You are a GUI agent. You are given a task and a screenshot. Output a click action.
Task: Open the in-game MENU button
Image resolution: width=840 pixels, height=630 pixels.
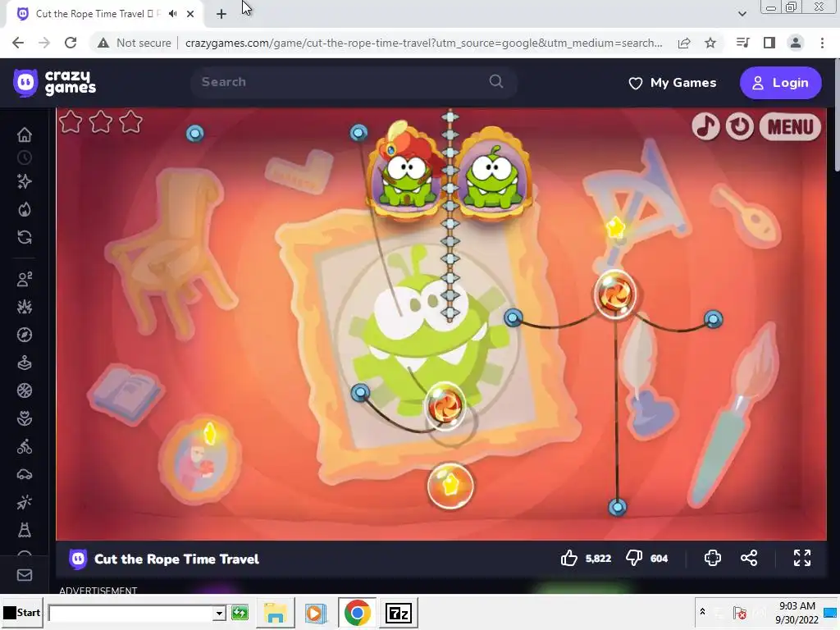click(x=790, y=127)
